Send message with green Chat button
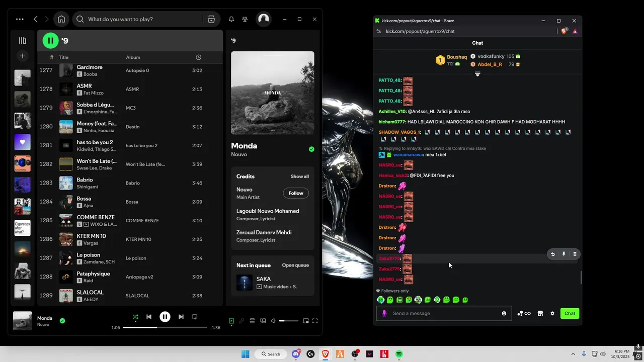 click(x=570, y=313)
